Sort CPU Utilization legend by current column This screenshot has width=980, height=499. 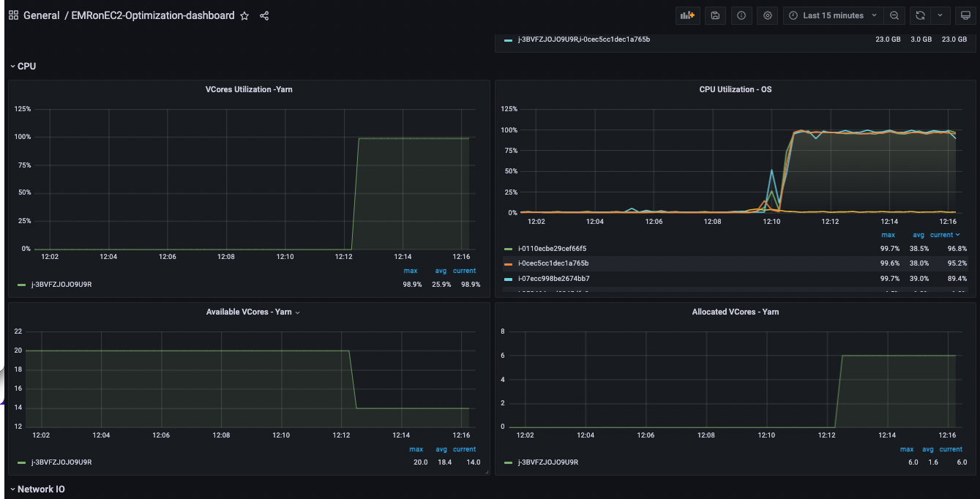tap(945, 235)
